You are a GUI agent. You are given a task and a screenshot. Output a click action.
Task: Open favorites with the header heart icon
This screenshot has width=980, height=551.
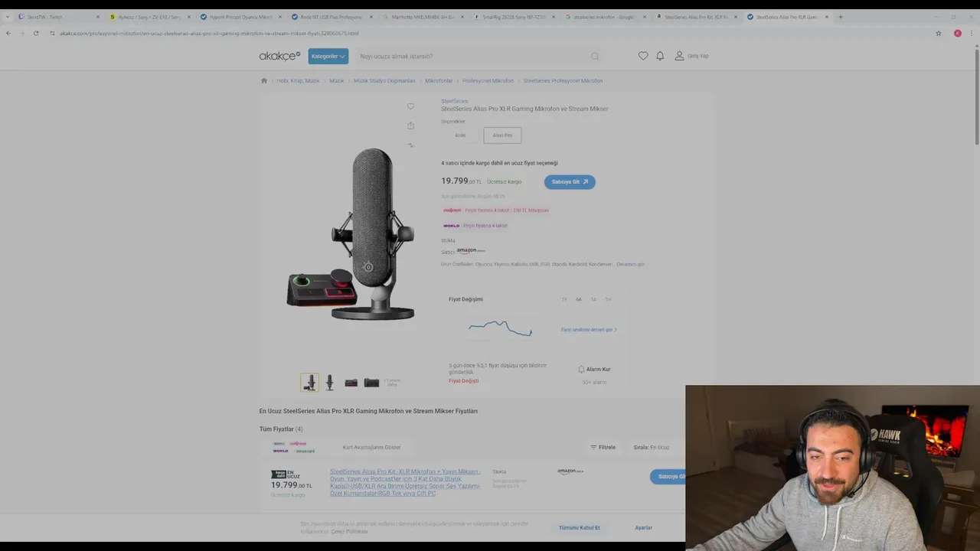[x=643, y=56]
